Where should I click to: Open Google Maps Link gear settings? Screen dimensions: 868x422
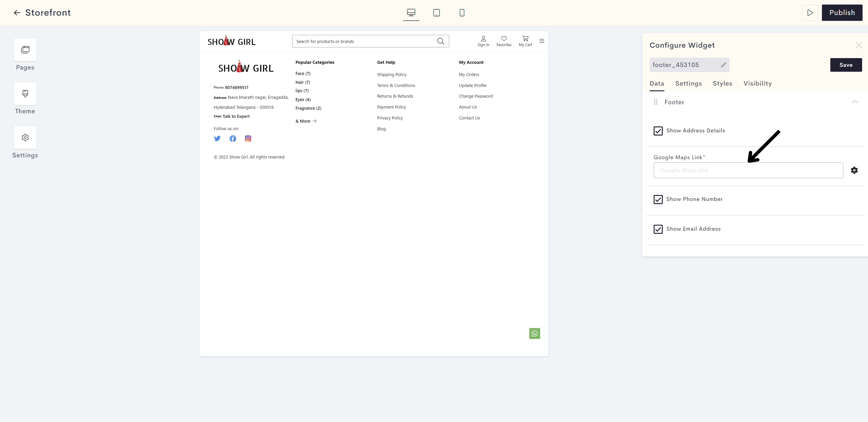point(854,170)
